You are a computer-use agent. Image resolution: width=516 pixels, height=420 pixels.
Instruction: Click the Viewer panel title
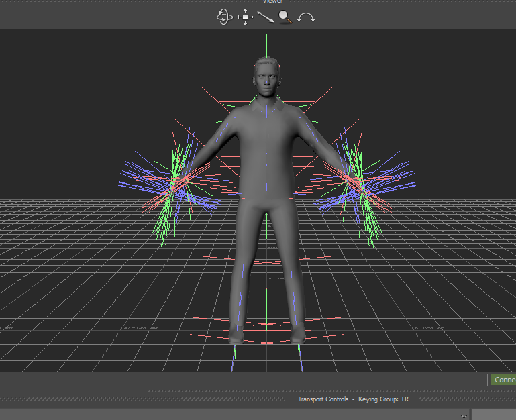272,2
